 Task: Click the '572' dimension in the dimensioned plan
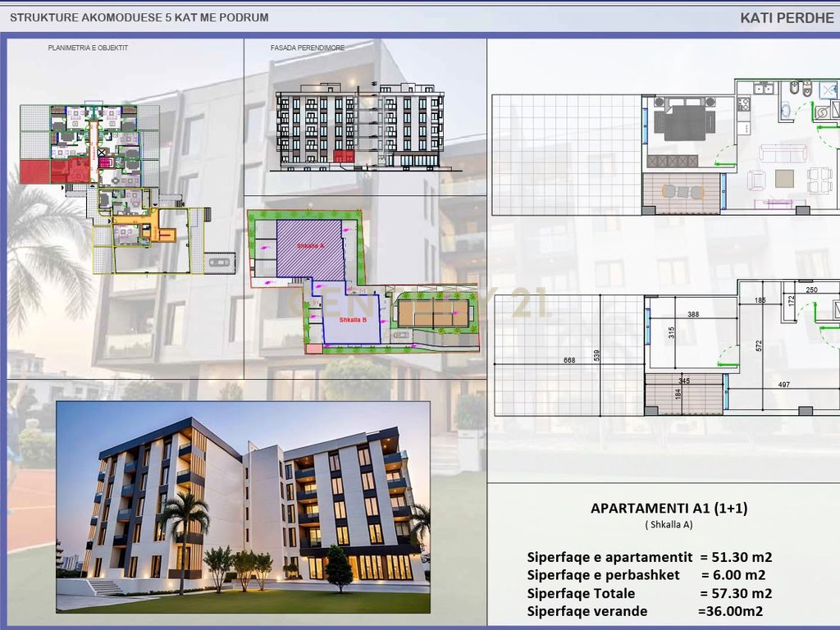pos(759,346)
